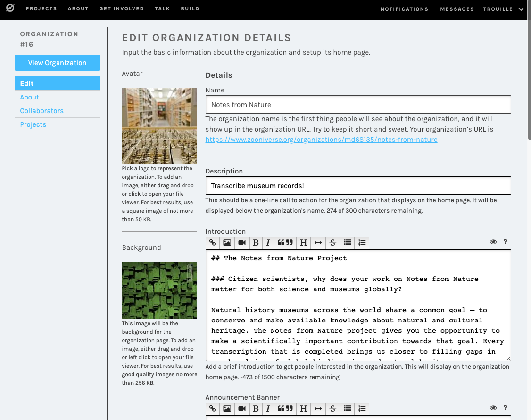
Task: Toggle preview mode for the Announcement Banner
Action: (x=493, y=407)
